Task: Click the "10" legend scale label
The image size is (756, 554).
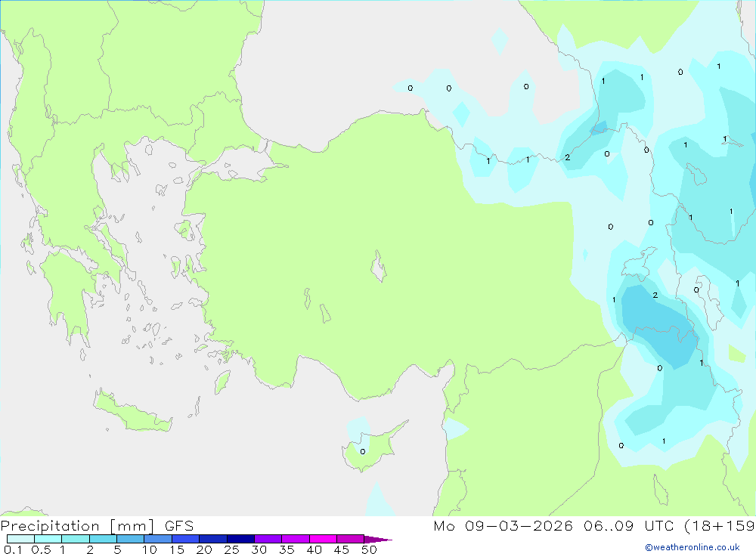Action: pyautogui.click(x=150, y=549)
